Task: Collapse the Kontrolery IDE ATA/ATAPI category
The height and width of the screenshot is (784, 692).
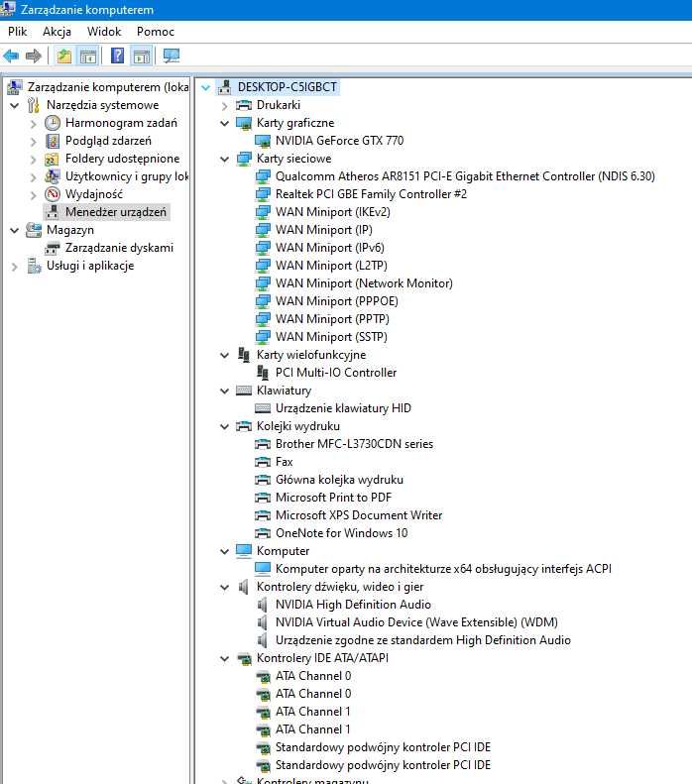Action: tap(224, 658)
